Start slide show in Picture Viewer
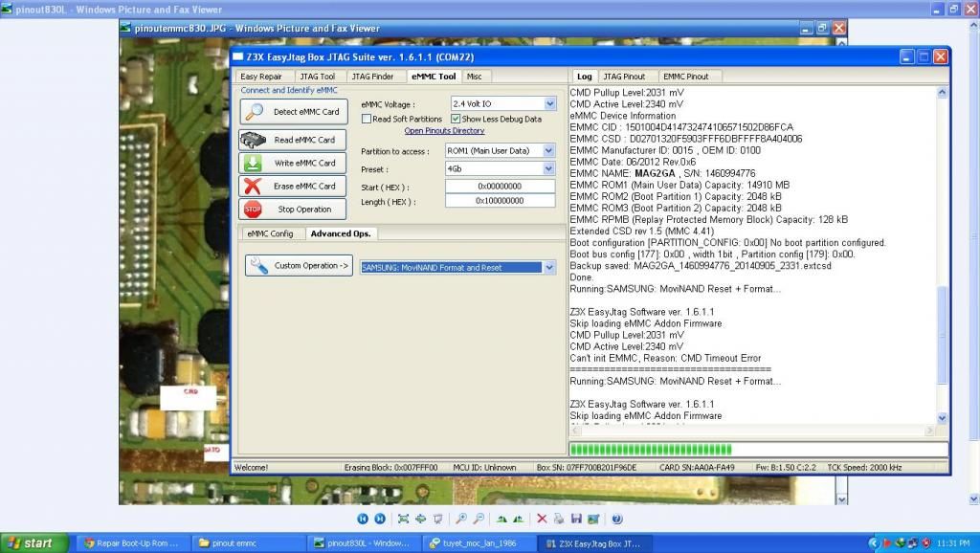 click(x=438, y=519)
